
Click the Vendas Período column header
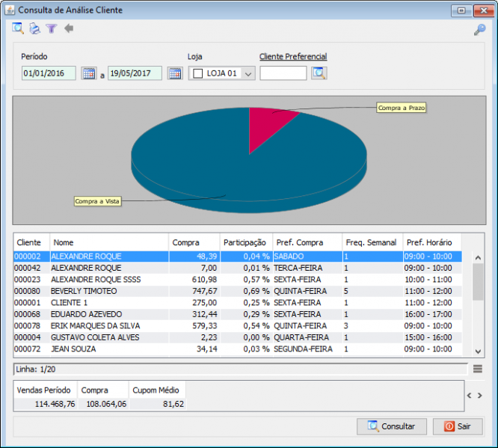click(x=46, y=390)
